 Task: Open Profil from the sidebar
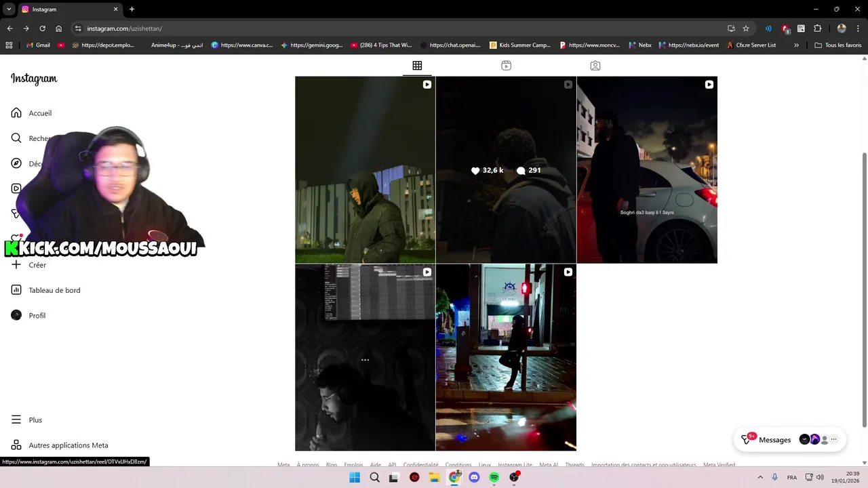coord(28,315)
